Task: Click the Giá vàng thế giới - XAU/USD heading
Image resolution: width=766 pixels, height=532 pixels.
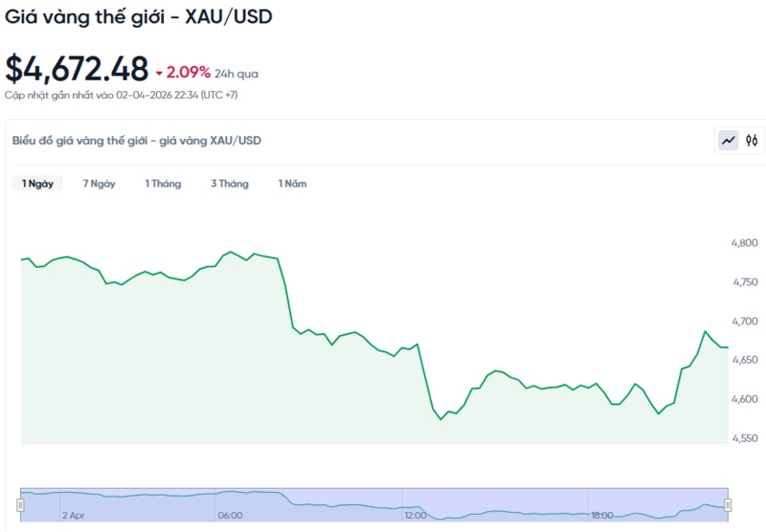Action: click(139, 17)
